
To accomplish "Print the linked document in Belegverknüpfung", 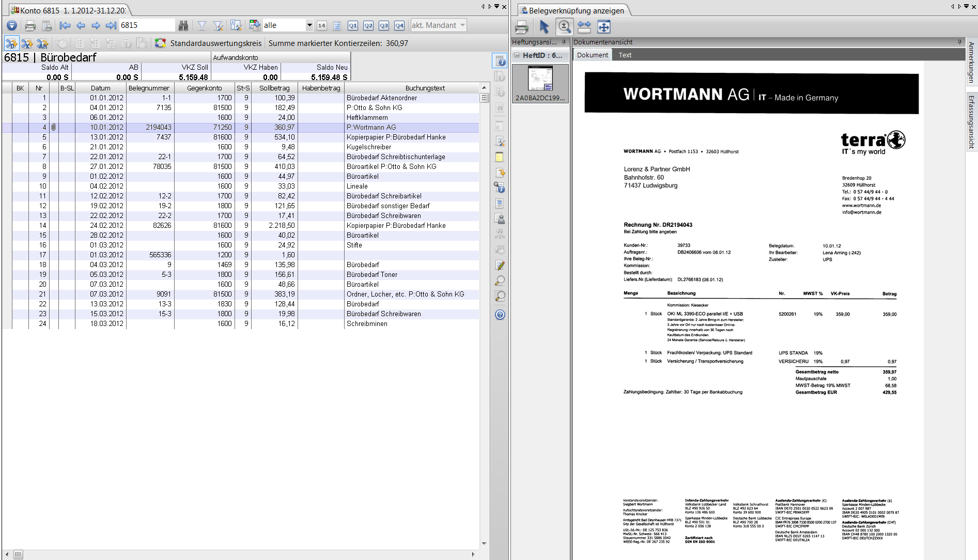I will (522, 27).
